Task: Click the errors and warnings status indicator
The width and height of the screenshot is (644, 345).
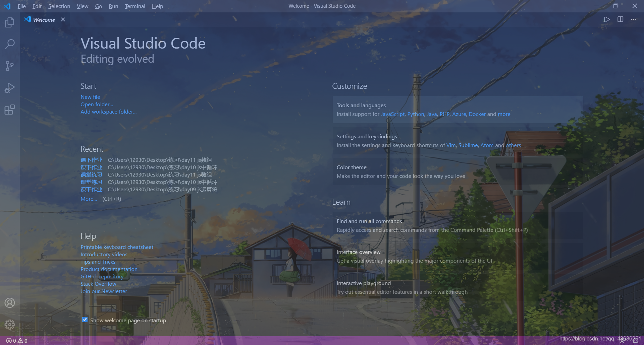Action: click(x=17, y=341)
